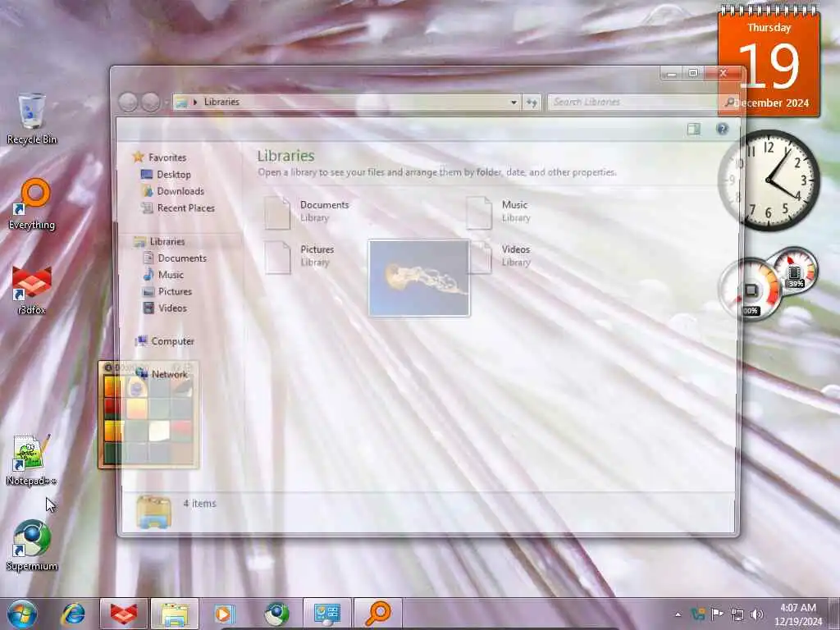Open the Windows Start menu orb
This screenshot has width=840, height=630.
[x=22, y=614]
